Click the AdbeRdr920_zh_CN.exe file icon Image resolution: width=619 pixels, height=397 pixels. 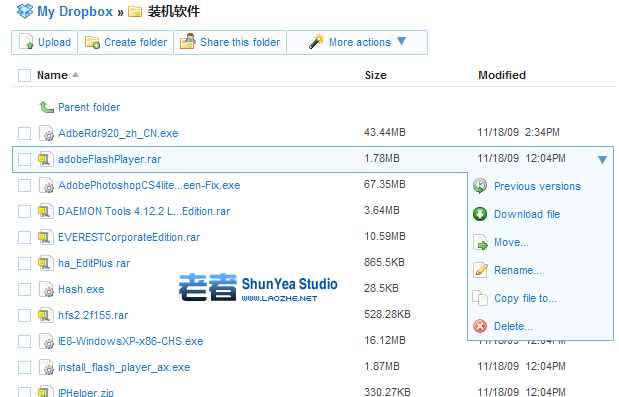(x=46, y=133)
